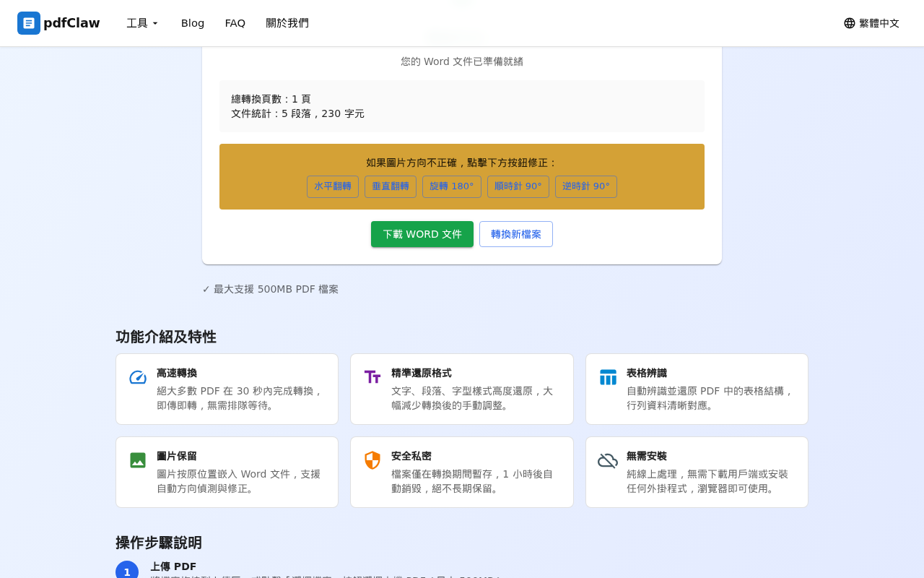Click the 表格辨識 table icon
The height and width of the screenshot is (578, 924).
pyautogui.click(x=607, y=376)
